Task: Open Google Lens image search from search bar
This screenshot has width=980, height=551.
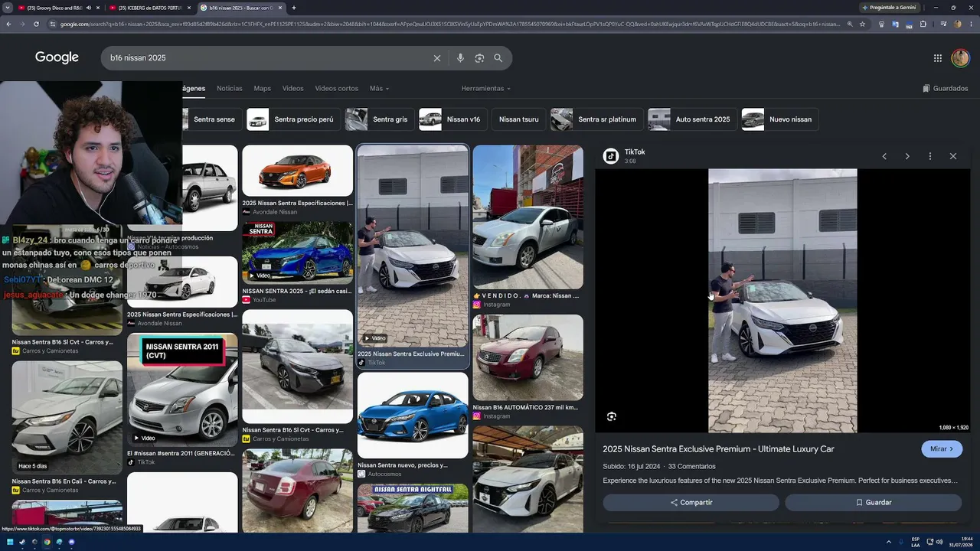Action: (x=479, y=58)
